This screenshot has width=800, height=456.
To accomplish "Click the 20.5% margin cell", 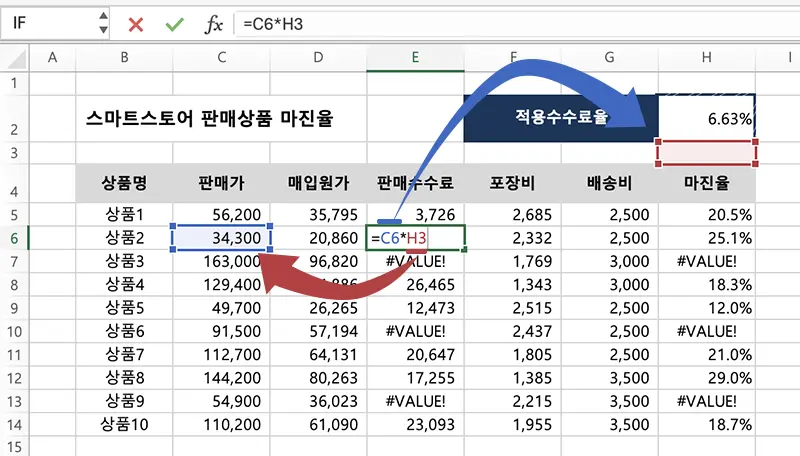I will pos(707,215).
